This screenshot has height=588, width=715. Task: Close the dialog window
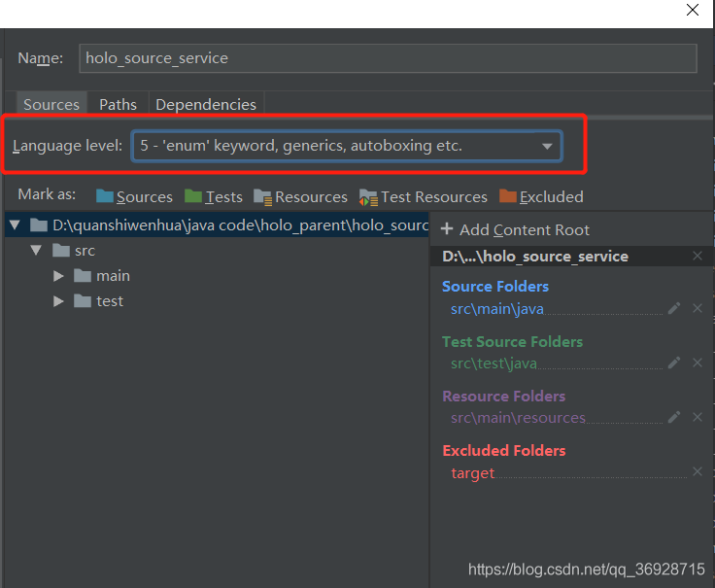pyautogui.click(x=693, y=10)
